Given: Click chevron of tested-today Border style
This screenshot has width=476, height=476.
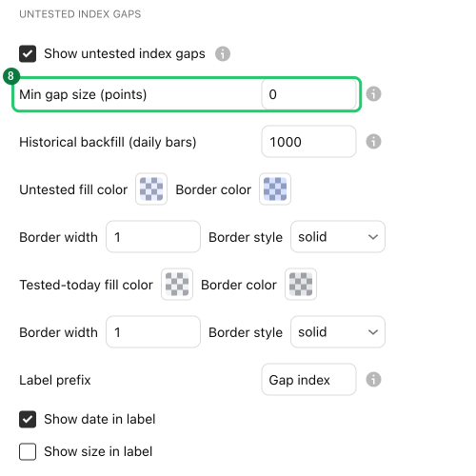Looking at the screenshot, I should point(373,332).
